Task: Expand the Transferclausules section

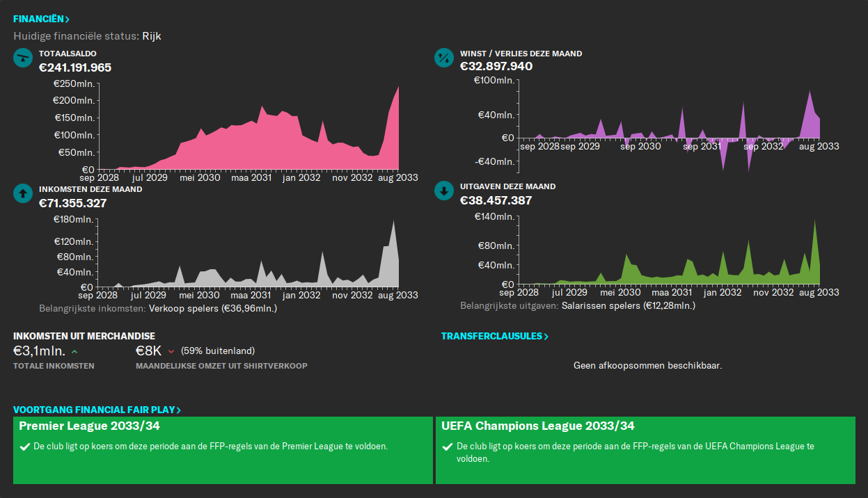Action: pos(494,337)
